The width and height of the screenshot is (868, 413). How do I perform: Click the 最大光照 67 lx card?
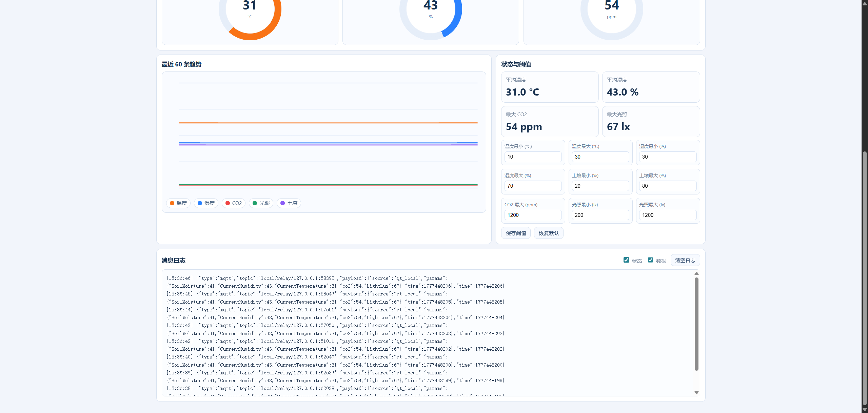[x=651, y=122]
